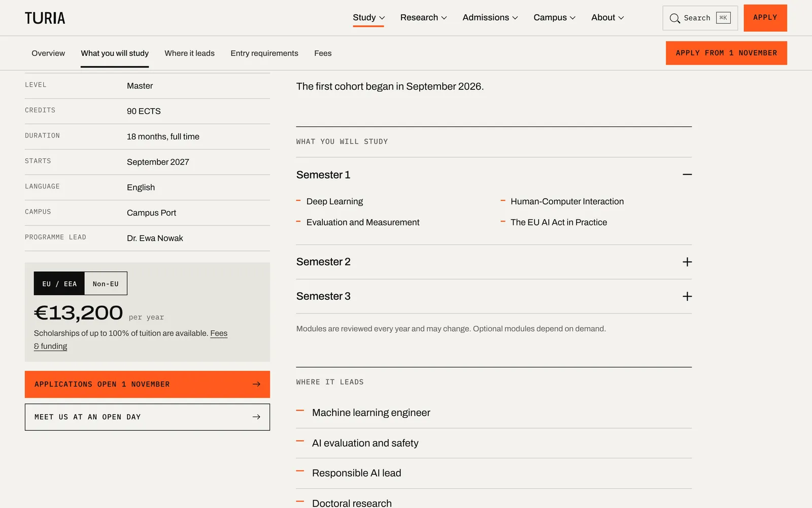Screen dimensions: 812x508
Task: Select the EU / EEA fee toggle
Action: (x=59, y=283)
